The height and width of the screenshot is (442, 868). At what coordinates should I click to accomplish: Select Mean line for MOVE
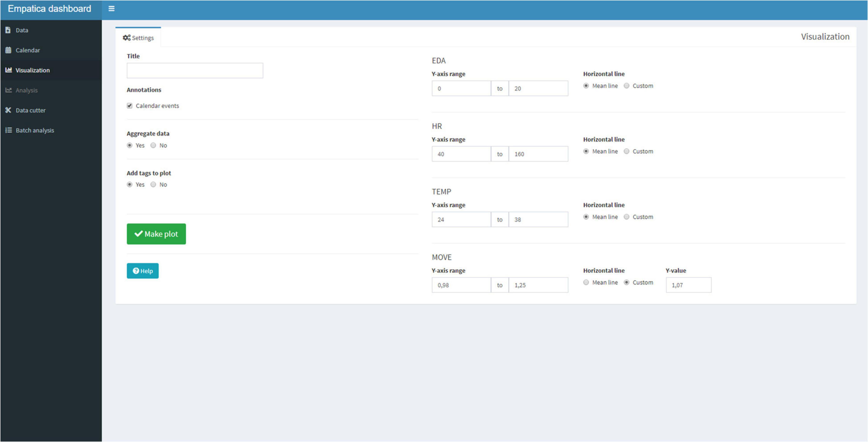[x=586, y=283]
